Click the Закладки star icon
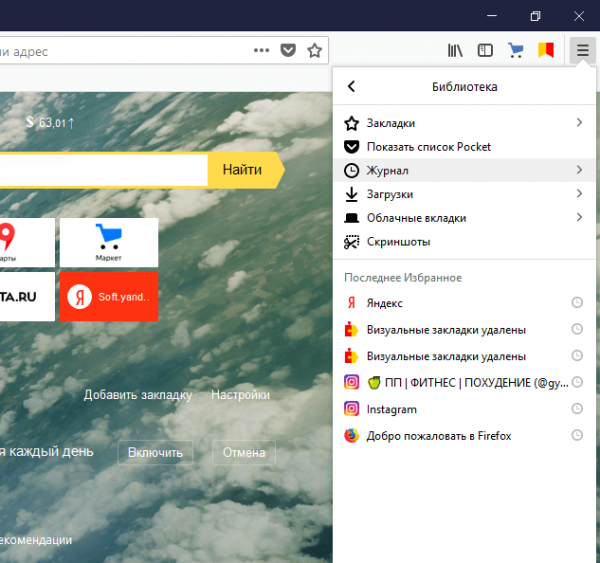The width and height of the screenshot is (600, 563). tap(351, 123)
